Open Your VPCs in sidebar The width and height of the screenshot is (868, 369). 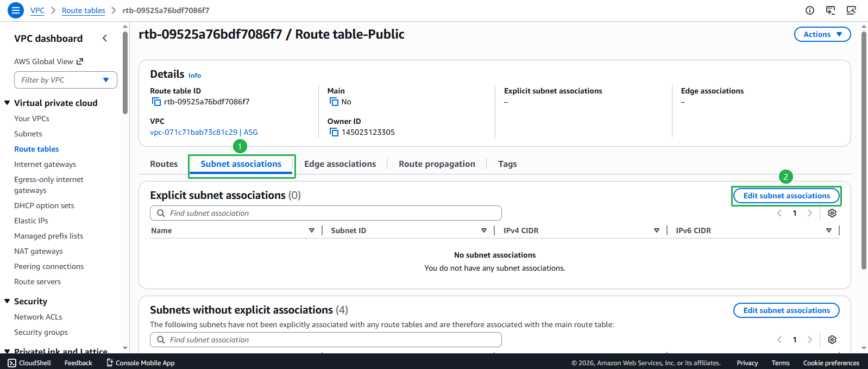pos(32,118)
